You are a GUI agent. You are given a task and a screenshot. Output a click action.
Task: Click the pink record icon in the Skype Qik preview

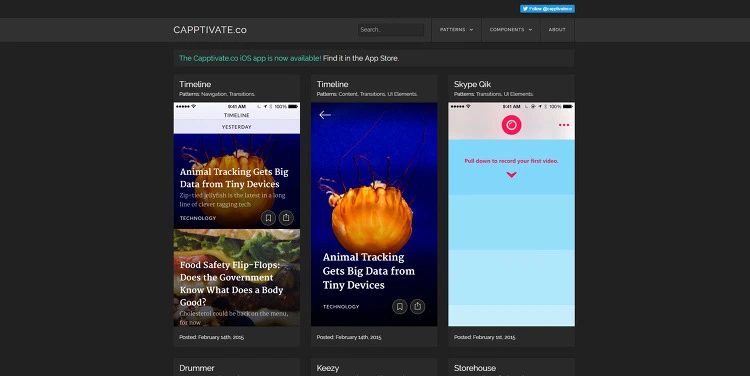pyautogui.click(x=511, y=125)
